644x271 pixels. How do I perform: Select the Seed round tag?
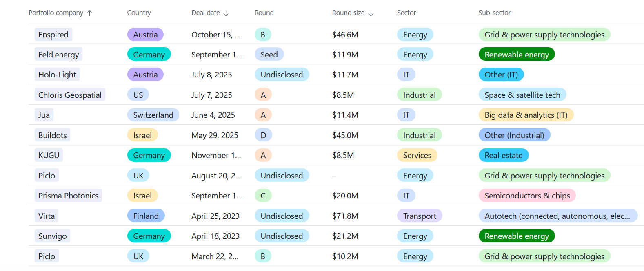click(x=269, y=55)
